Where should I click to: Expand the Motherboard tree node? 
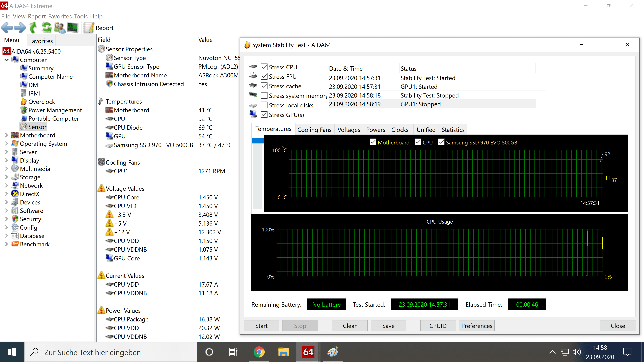click(x=7, y=135)
